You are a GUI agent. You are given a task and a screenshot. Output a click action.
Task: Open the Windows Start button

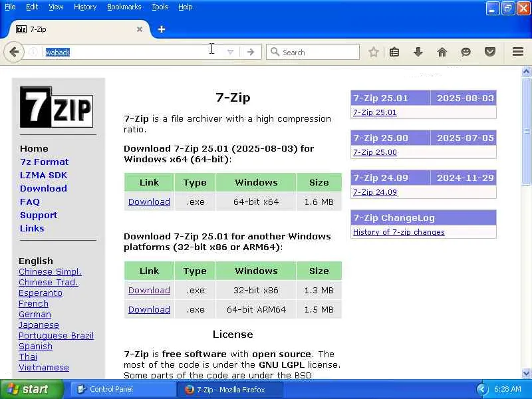tap(31, 389)
